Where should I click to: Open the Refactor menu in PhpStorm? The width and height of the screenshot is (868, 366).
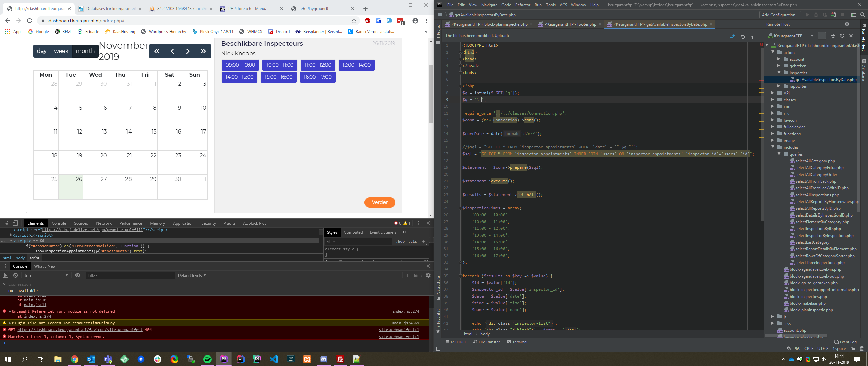[522, 5]
